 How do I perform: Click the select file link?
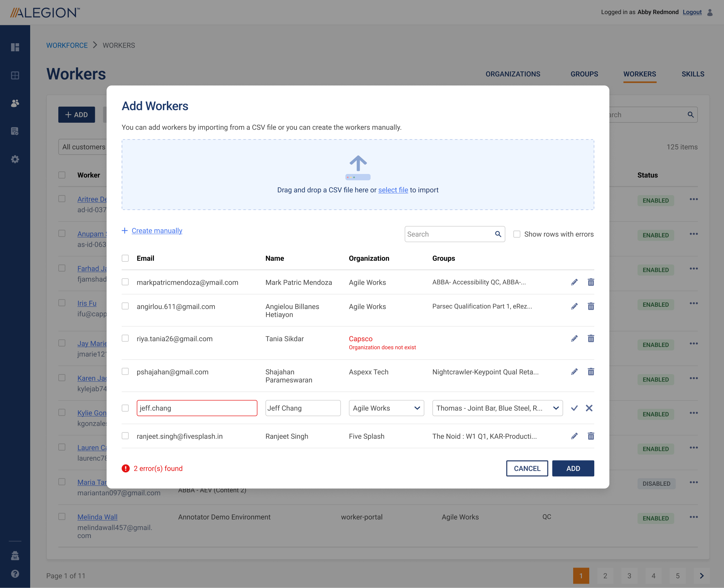pyautogui.click(x=393, y=190)
